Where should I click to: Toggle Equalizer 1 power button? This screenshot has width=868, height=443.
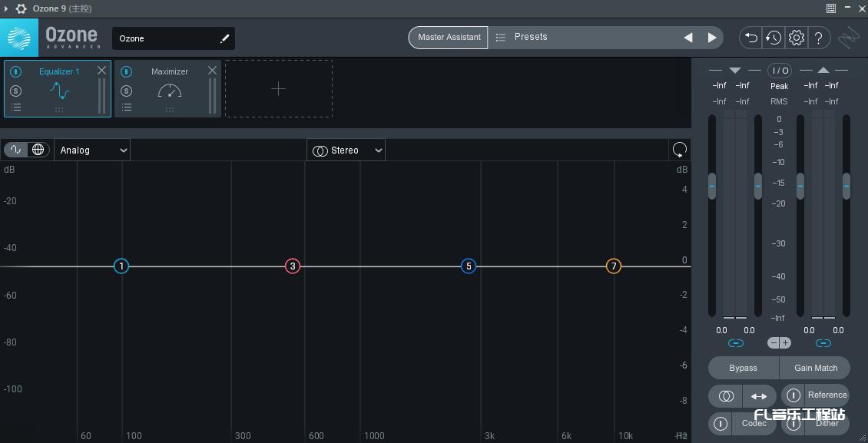[x=15, y=71]
